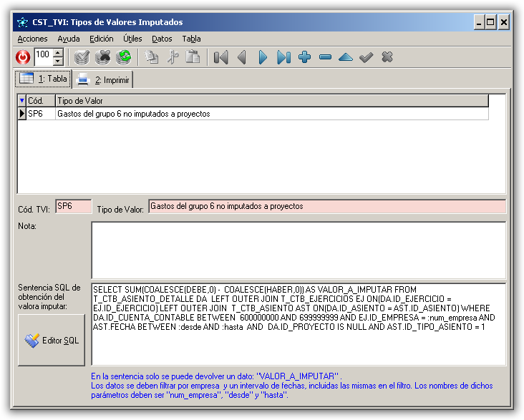Viewport: 524px width, 420px height.
Task: Open the Acciones menu
Action: [x=32, y=39]
